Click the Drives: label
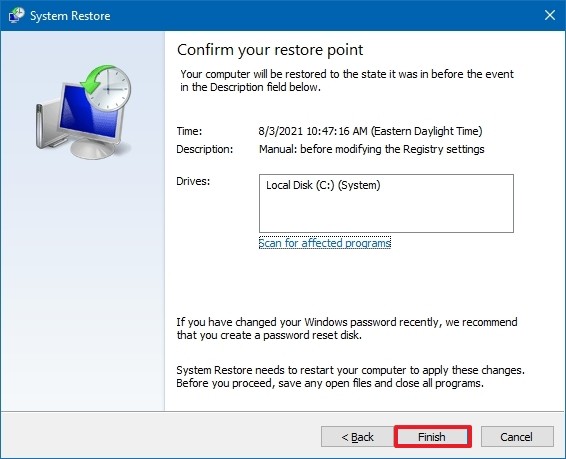 193,181
